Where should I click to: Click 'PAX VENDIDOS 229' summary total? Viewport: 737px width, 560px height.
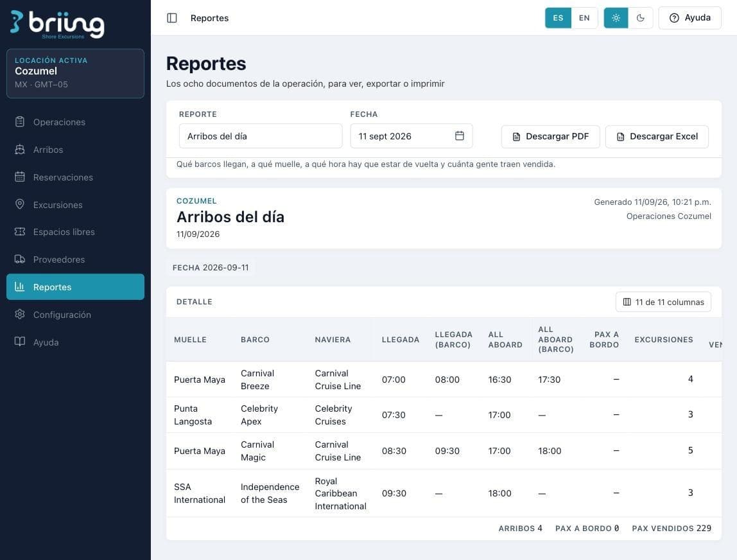tap(672, 529)
